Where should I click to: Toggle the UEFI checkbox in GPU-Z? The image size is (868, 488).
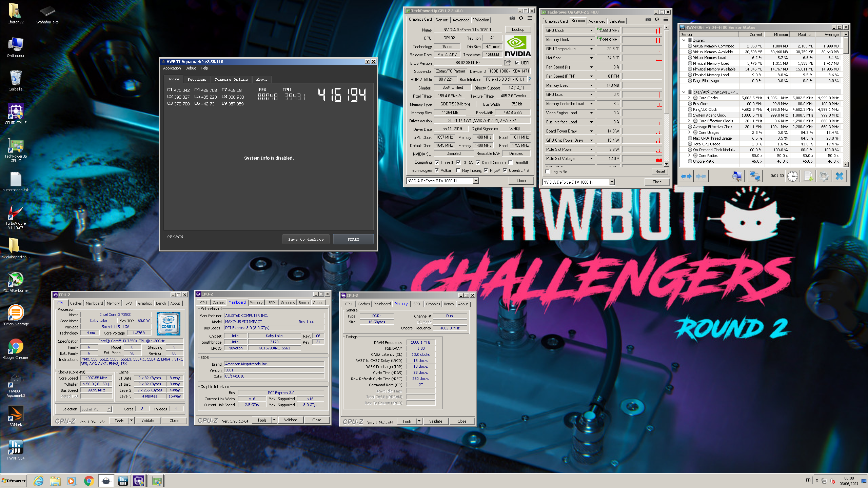click(x=517, y=63)
